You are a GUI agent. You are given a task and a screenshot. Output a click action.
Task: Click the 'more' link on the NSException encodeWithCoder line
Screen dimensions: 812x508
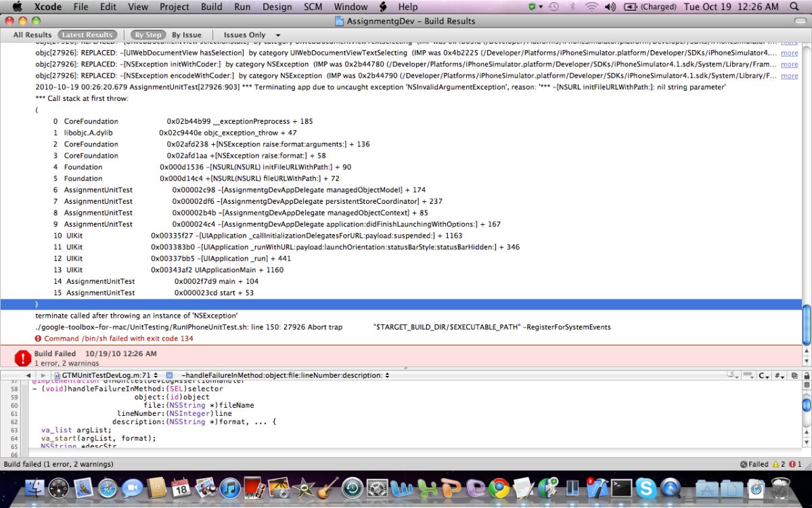tap(789, 76)
